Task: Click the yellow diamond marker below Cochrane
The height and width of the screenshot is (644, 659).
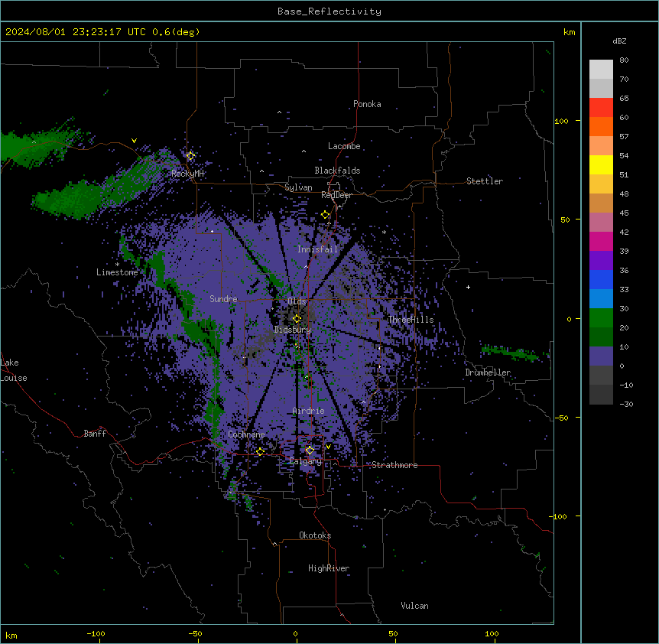Action: (x=260, y=452)
